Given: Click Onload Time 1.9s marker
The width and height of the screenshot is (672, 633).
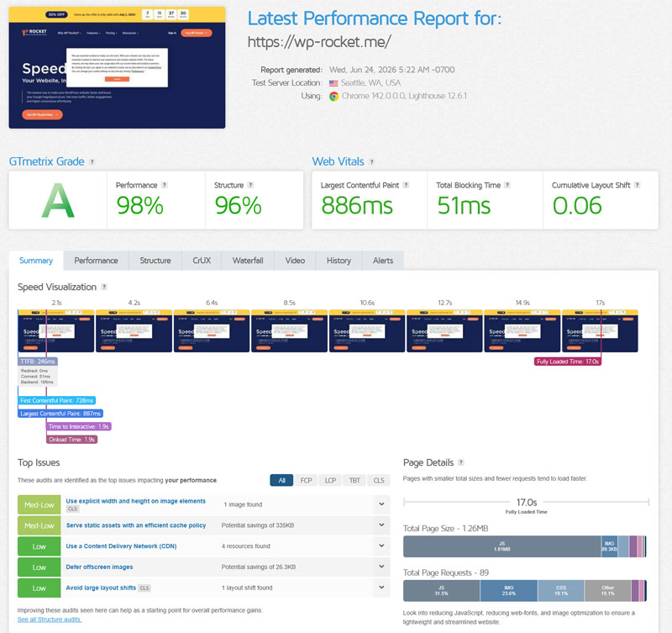Looking at the screenshot, I should point(72,440).
